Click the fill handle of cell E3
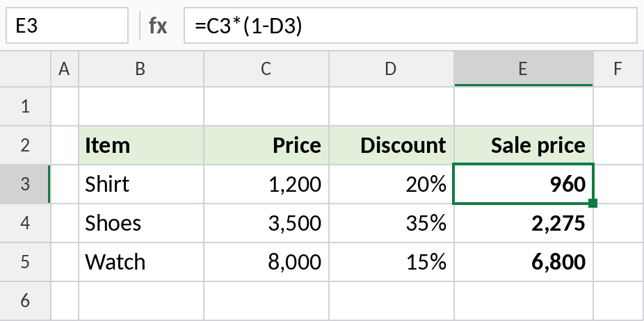The height and width of the screenshot is (321, 644). tap(593, 203)
